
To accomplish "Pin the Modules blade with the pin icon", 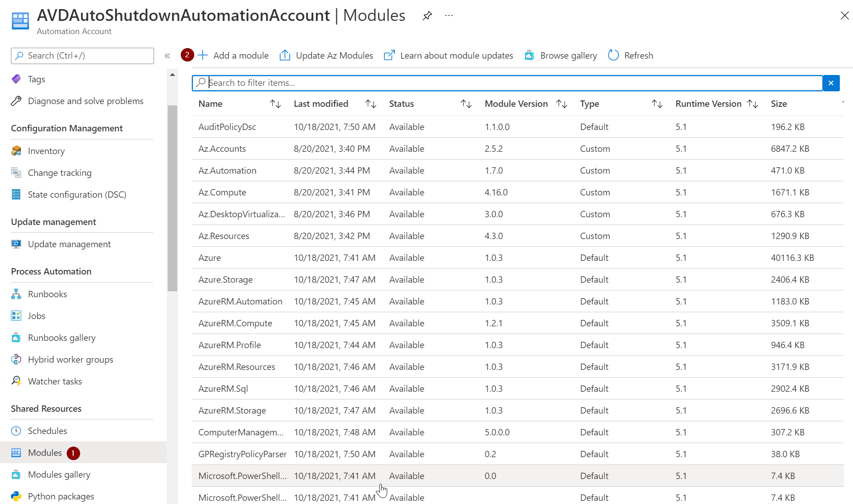I will pyautogui.click(x=427, y=16).
